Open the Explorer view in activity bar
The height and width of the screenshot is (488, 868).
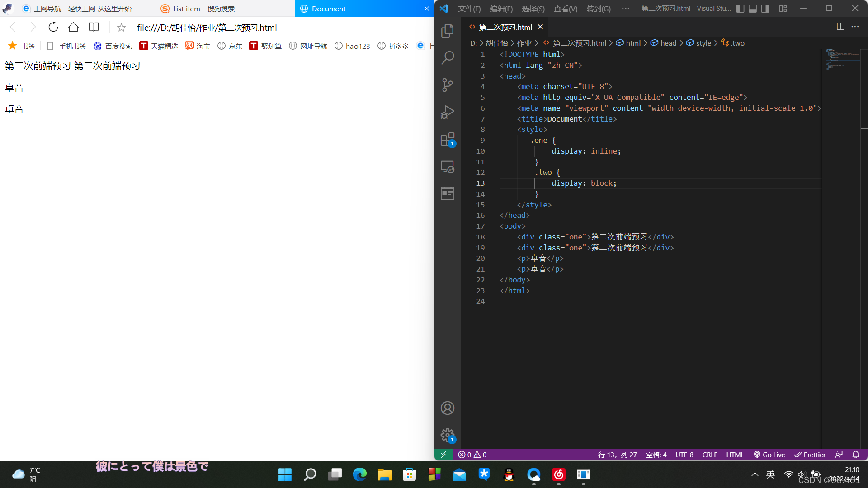point(447,30)
